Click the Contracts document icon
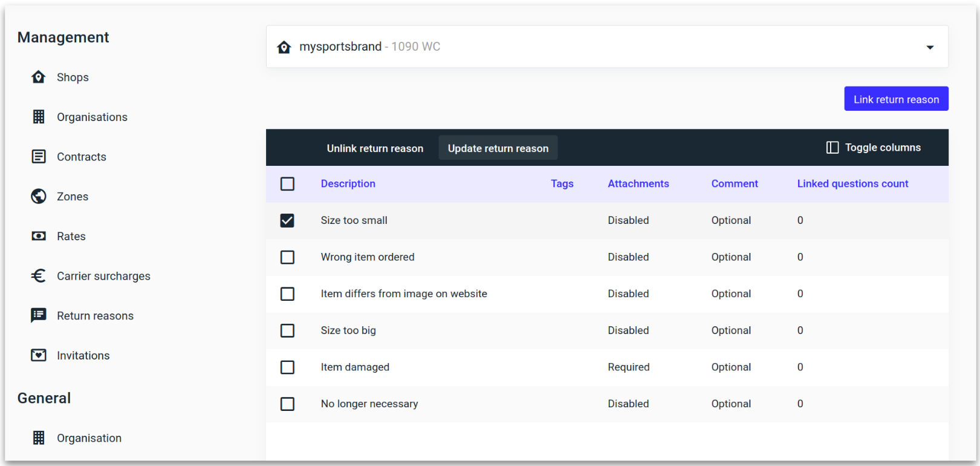This screenshot has height=466, width=980. [x=39, y=157]
